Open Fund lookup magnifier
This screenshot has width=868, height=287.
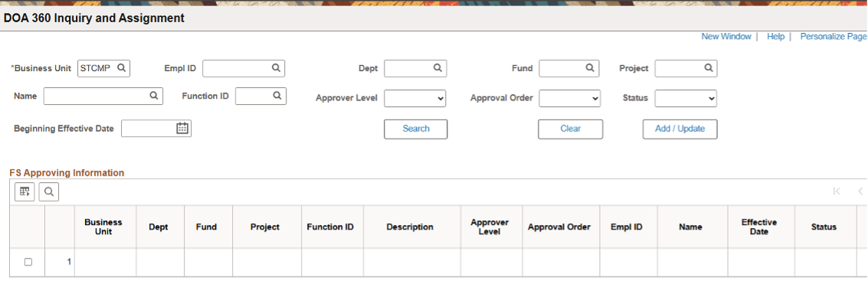(590, 68)
